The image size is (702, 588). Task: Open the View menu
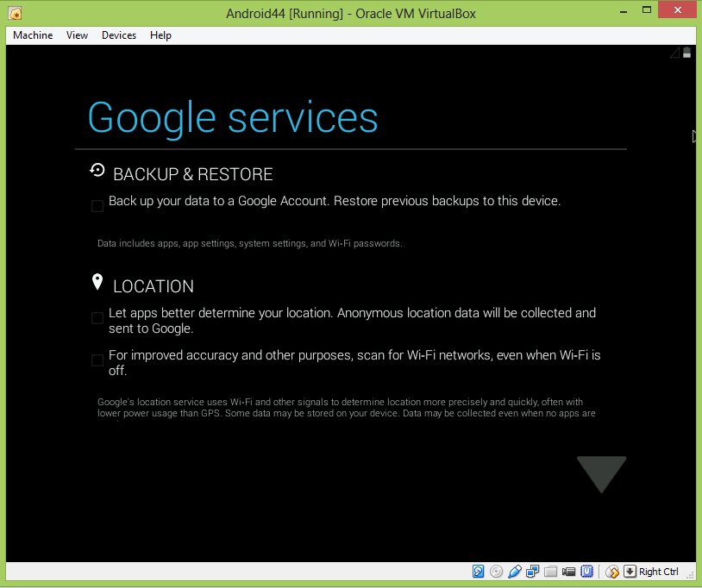tap(77, 35)
